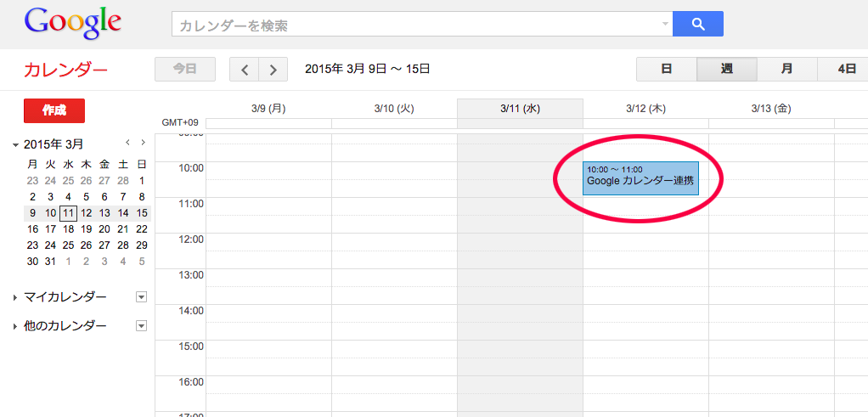Show previous month in mini calendar
Viewport: 868px width, 417px height.
pyautogui.click(x=127, y=143)
